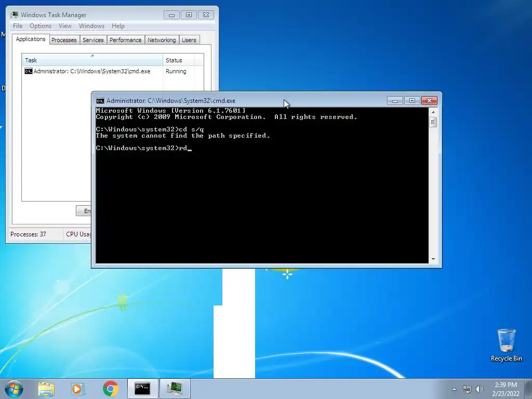Minimize the Command Prompt window
This screenshot has width=532, height=399.
point(395,101)
